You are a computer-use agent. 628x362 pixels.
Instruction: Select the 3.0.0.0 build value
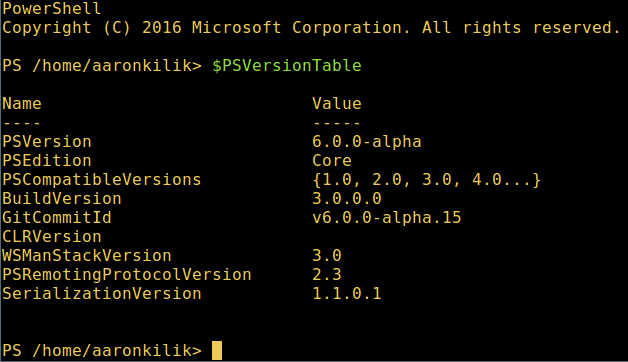(x=347, y=199)
